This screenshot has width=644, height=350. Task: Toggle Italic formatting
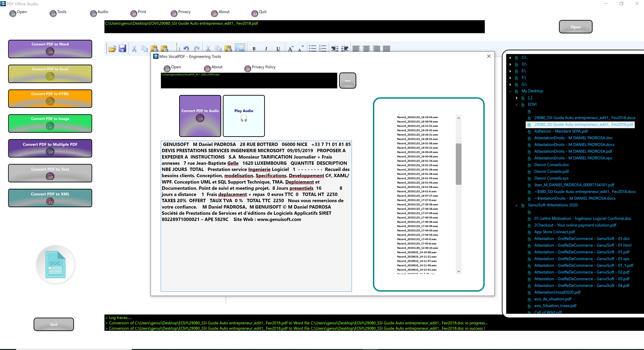click(x=266, y=49)
